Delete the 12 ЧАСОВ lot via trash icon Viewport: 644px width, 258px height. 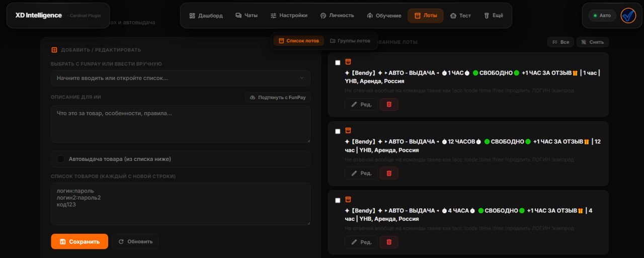389,173
